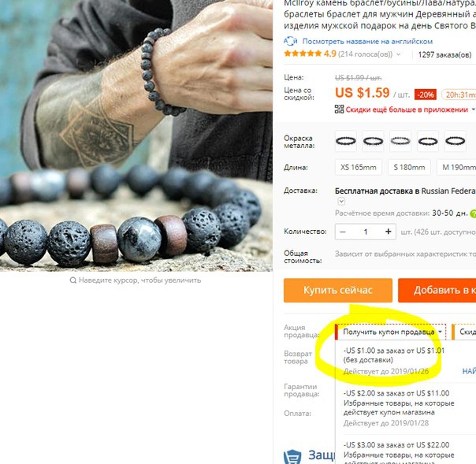The height and width of the screenshot is (464, 476).
Task: Click the buyer protection shield icon
Action: coord(292,457)
